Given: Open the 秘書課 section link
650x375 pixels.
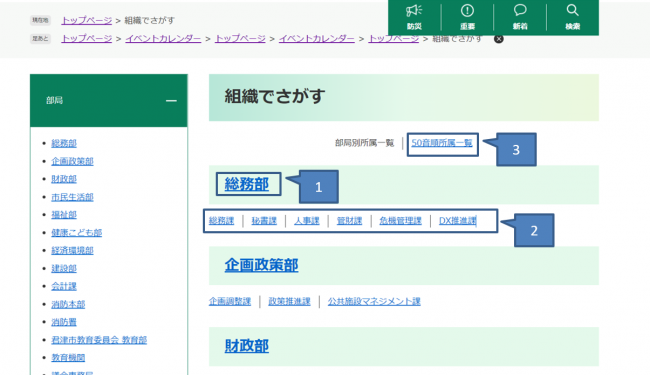Looking at the screenshot, I should click(x=264, y=221).
